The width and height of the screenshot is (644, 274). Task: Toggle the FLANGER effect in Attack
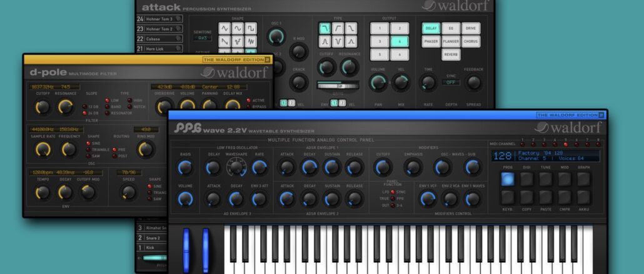click(x=451, y=41)
